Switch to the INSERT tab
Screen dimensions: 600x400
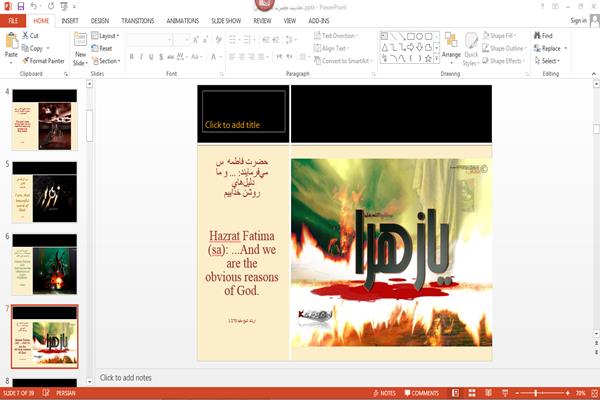point(70,21)
